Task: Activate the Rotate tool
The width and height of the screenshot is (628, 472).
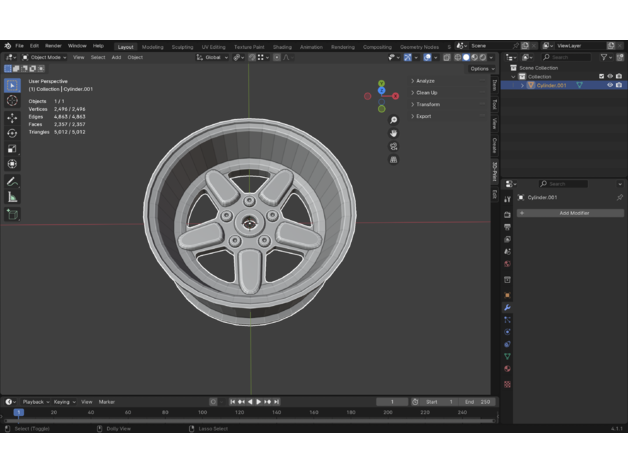Action: tap(12, 133)
